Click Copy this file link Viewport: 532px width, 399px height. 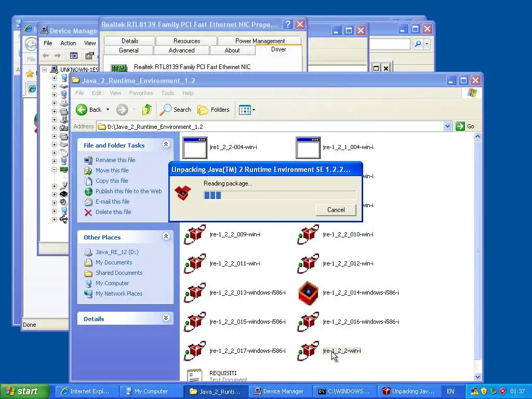112,181
